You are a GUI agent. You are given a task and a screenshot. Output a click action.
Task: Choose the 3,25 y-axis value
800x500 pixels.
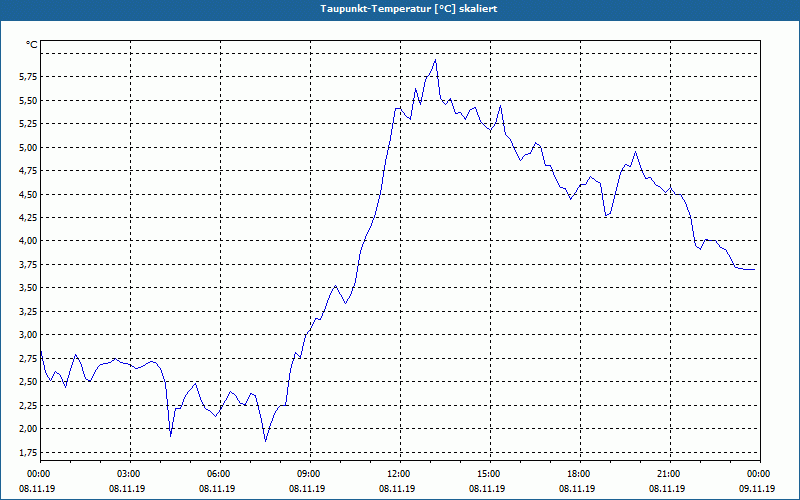tap(29, 311)
